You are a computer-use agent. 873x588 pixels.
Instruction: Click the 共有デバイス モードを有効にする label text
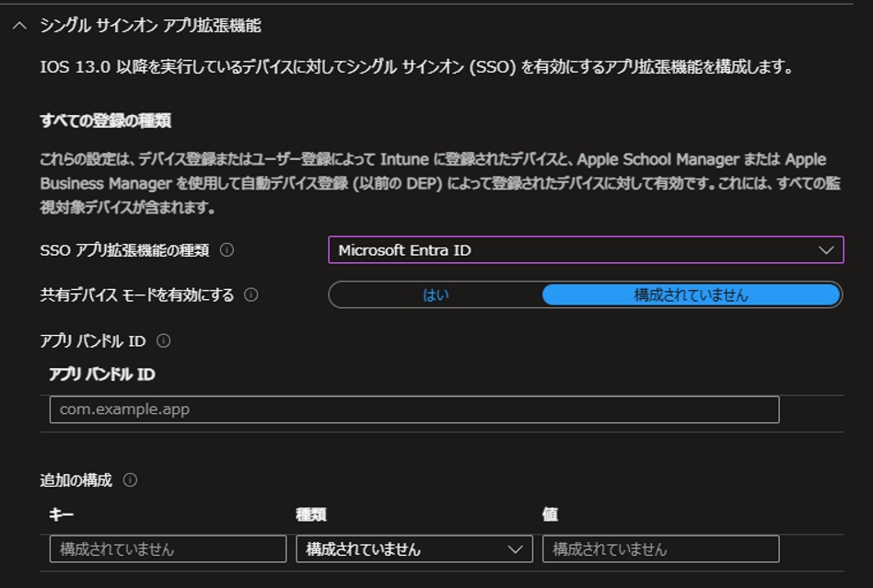click(136, 295)
